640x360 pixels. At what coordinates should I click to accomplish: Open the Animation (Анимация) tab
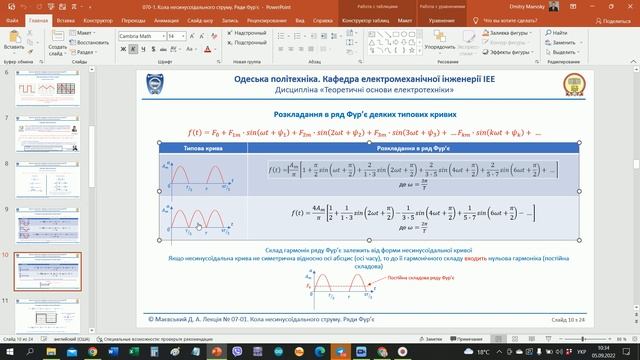[x=166, y=20]
